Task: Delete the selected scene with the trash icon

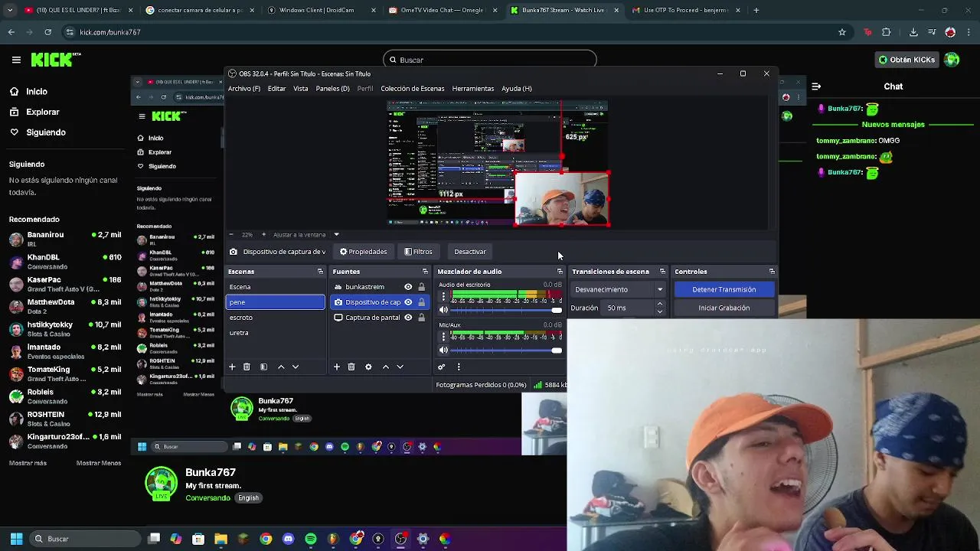Action: (247, 367)
